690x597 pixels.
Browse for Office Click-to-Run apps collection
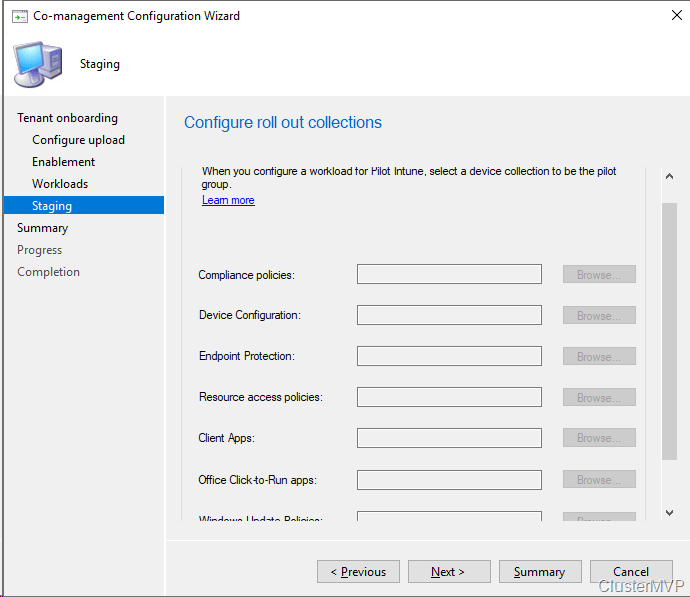(599, 480)
